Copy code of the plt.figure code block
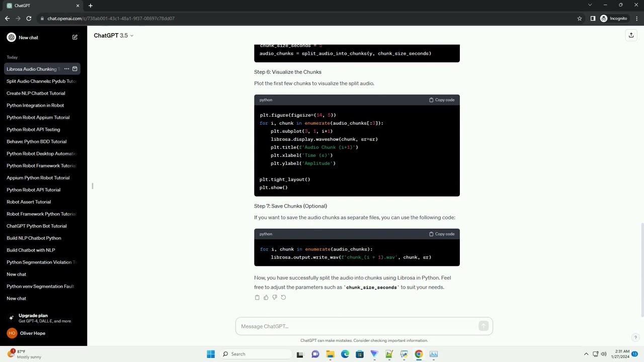644x362 pixels. tap(442, 100)
